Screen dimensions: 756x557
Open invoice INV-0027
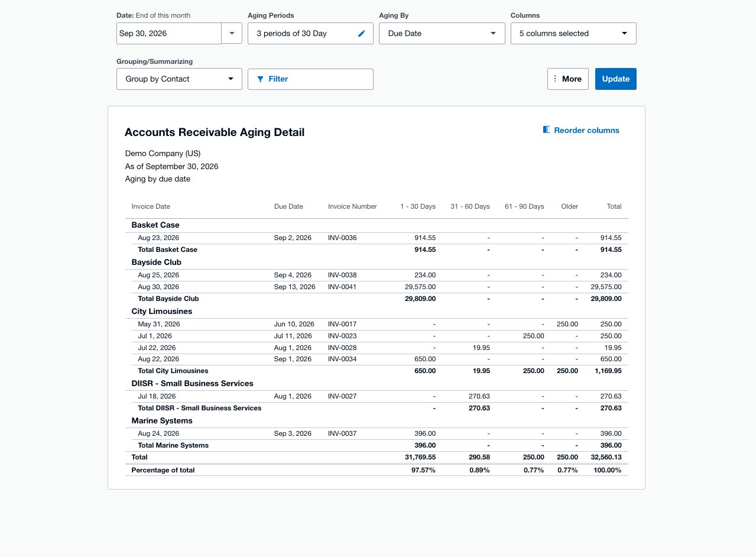[x=342, y=396]
